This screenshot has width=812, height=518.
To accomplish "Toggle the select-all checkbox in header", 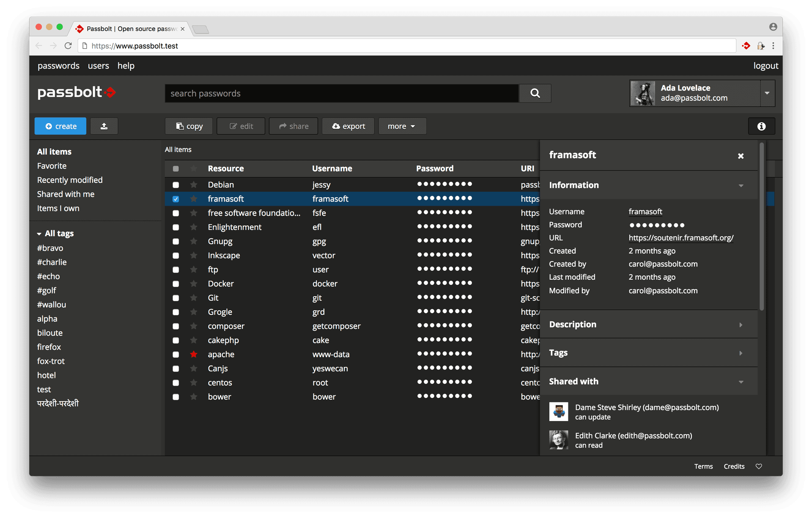I will (176, 168).
